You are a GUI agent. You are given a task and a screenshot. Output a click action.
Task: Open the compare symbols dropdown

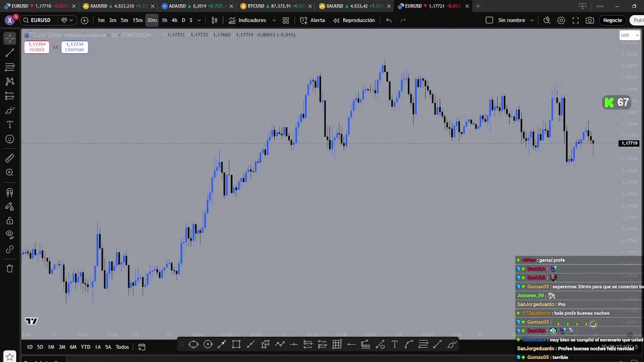67,20
